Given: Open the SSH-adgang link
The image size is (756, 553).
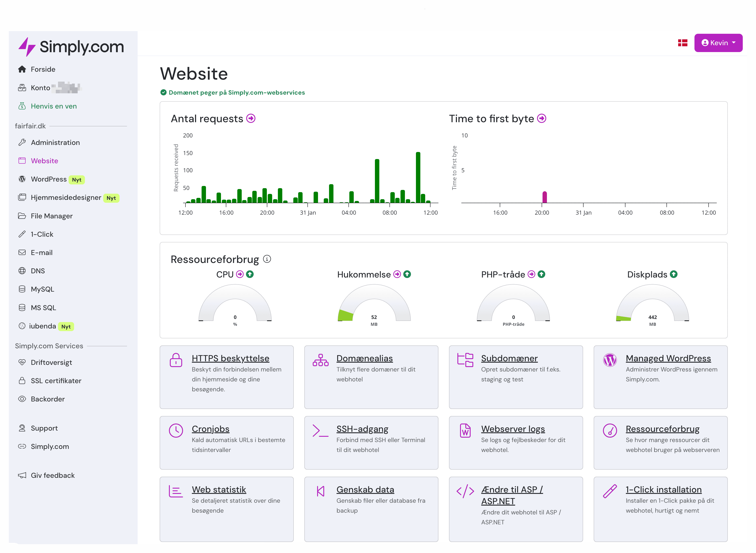Looking at the screenshot, I should pos(362,429).
